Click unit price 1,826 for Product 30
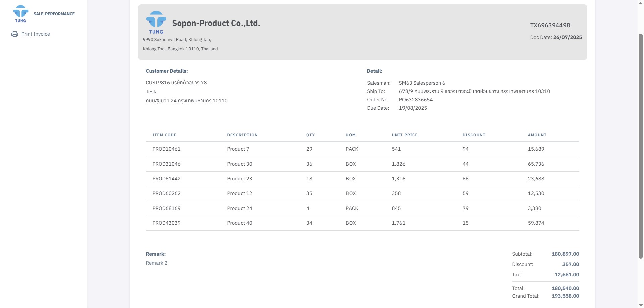Screen dimensions: 644x308 click(x=398, y=164)
